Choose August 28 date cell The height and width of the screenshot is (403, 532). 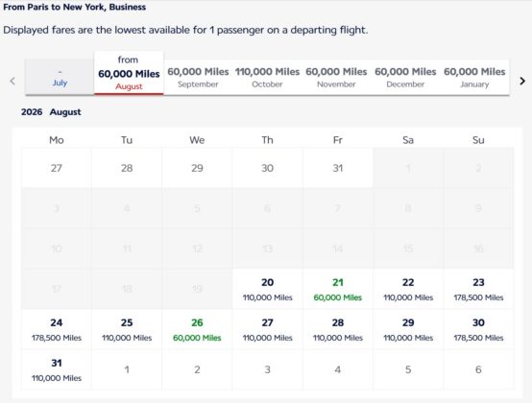pyautogui.click(x=338, y=329)
